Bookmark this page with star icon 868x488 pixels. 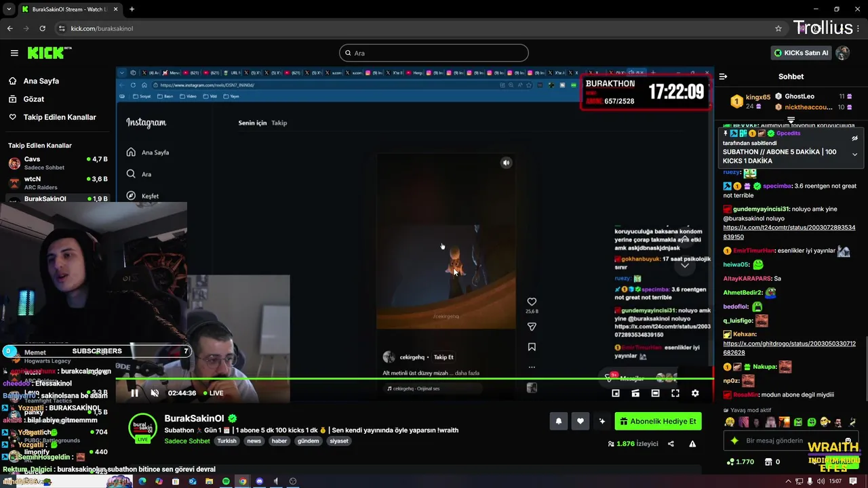pyautogui.click(x=778, y=28)
